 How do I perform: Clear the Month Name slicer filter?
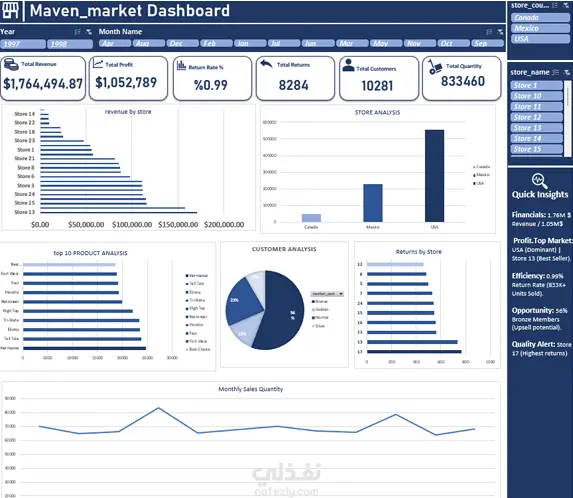pos(500,32)
